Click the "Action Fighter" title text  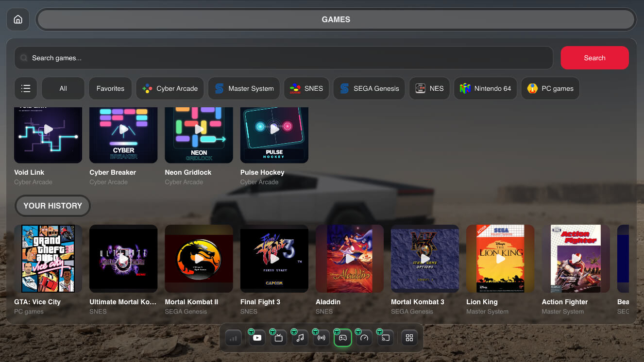(x=565, y=302)
